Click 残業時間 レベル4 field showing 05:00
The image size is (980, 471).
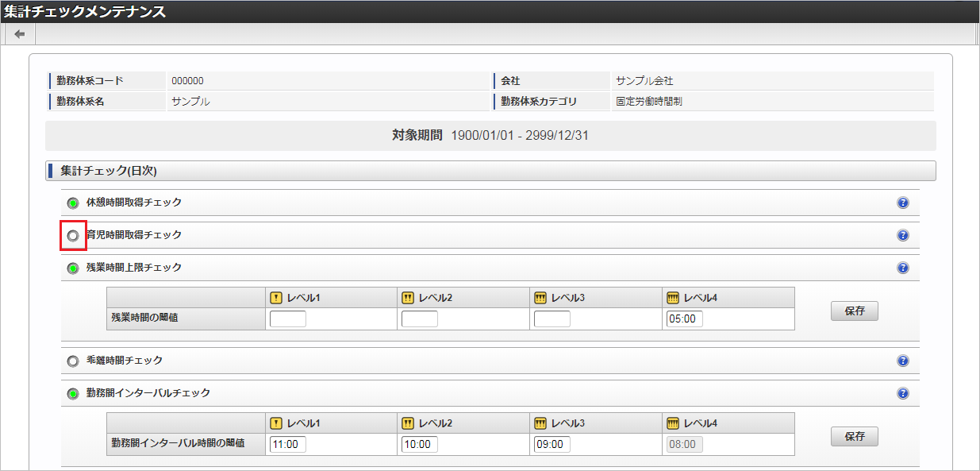685,319
